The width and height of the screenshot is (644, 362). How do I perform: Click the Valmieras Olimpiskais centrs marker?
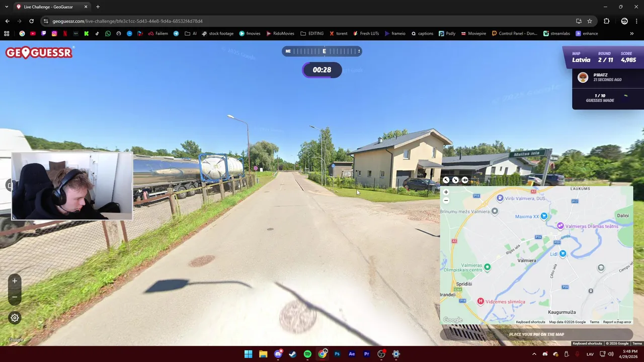coord(487,267)
